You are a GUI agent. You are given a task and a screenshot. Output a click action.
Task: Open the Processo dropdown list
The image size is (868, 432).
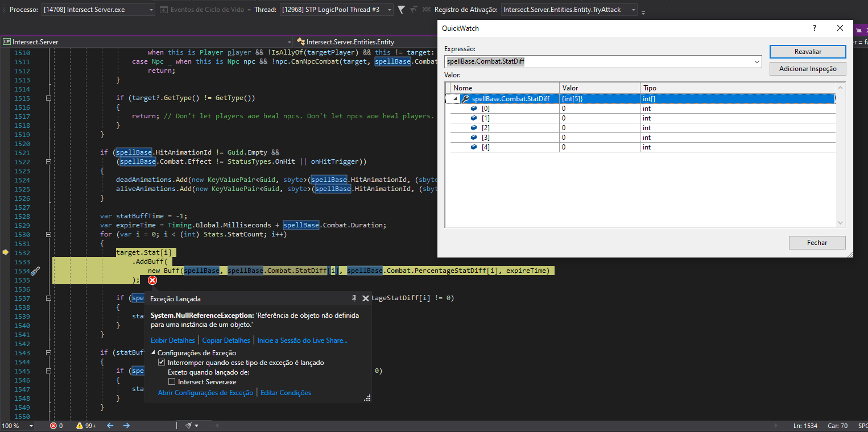click(151, 9)
